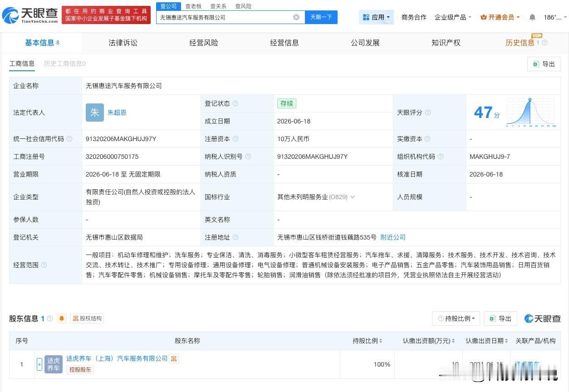The height and width of the screenshot is (392, 569).
Task: Click the help icon beside 登记状态
Action: [235, 103]
